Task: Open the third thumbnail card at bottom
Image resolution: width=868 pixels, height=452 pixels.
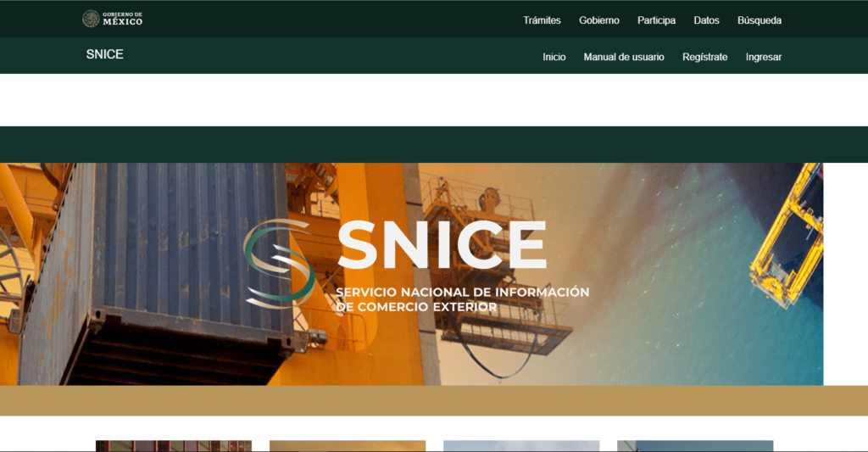Action: (520, 445)
